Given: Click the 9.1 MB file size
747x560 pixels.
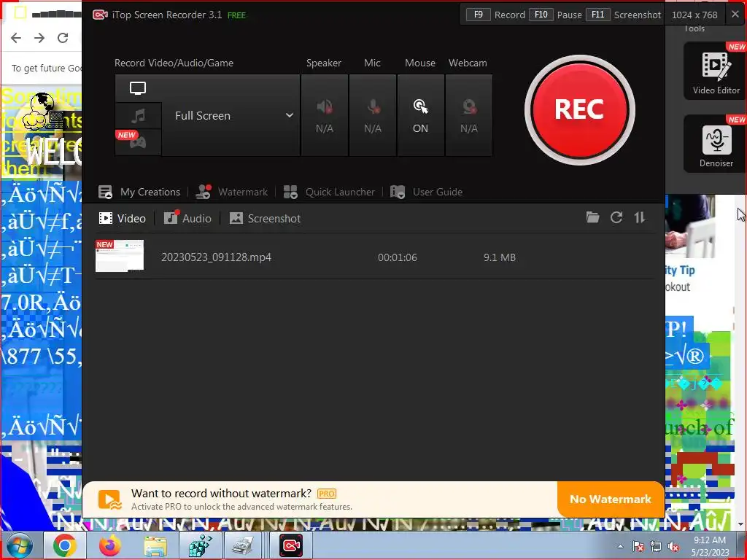Looking at the screenshot, I should 500,257.
